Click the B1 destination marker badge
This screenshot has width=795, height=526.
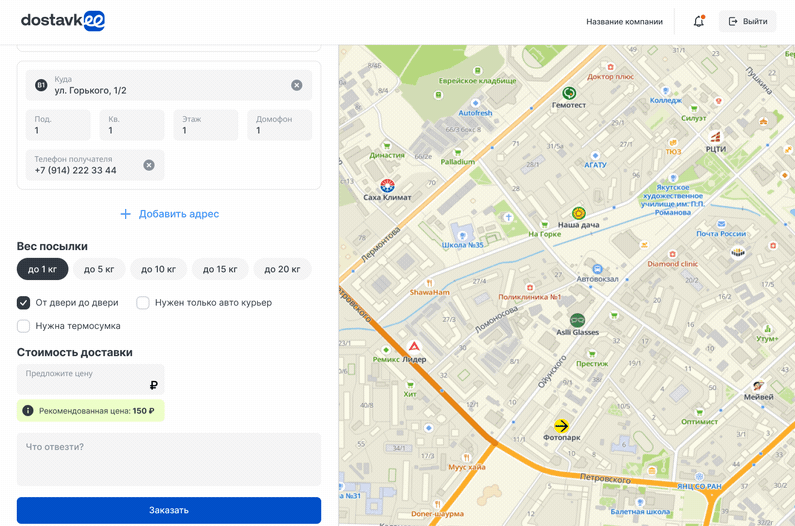41,85
